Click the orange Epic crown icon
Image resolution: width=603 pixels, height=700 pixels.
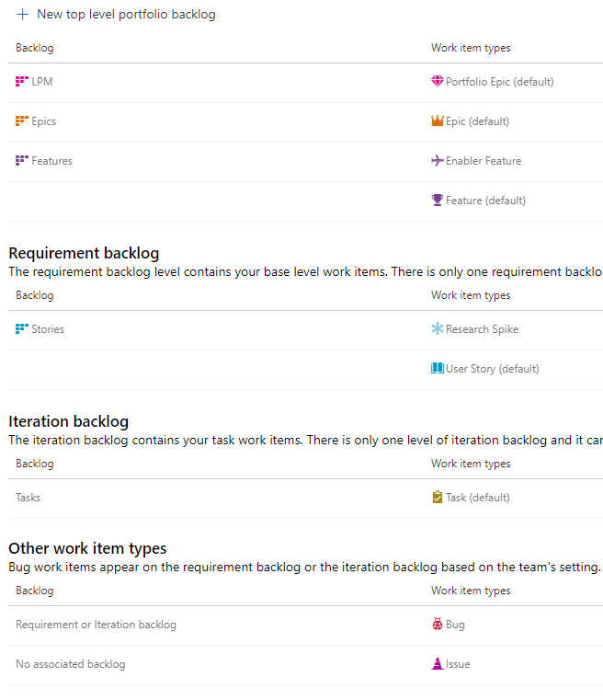pyautogui.click(x=438, y=121)
